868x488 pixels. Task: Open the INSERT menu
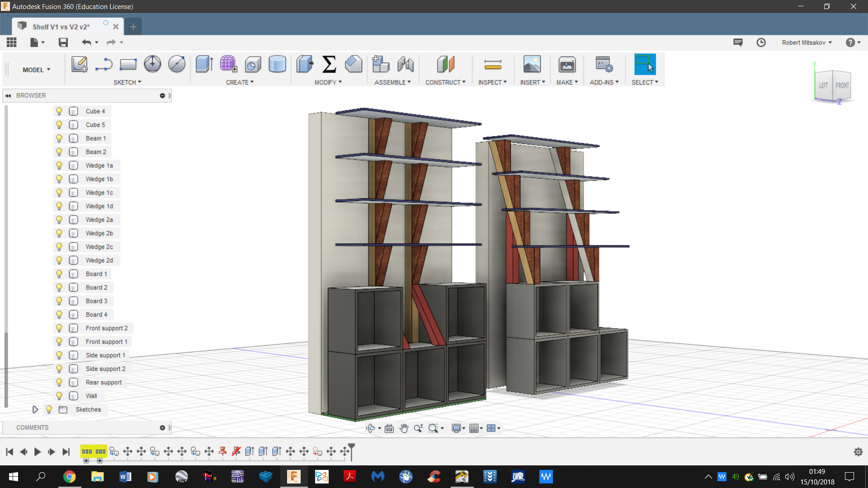click(533, 82)
